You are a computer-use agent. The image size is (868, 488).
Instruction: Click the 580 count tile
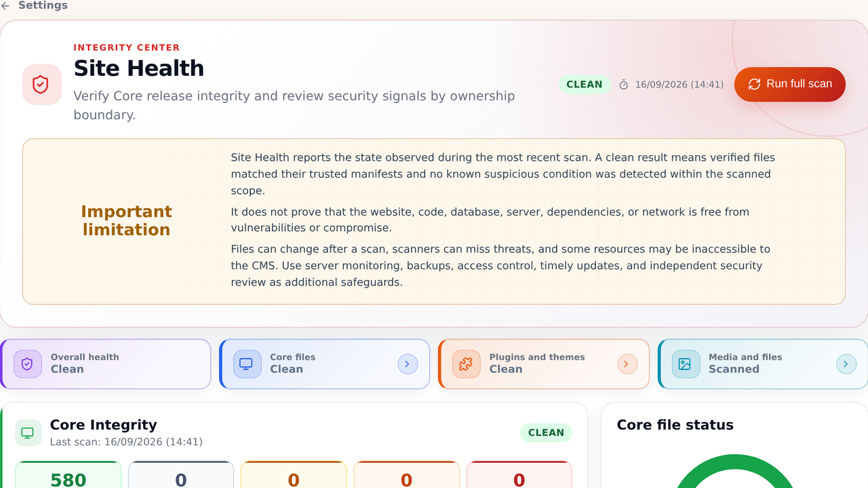[x=68, y=474]
